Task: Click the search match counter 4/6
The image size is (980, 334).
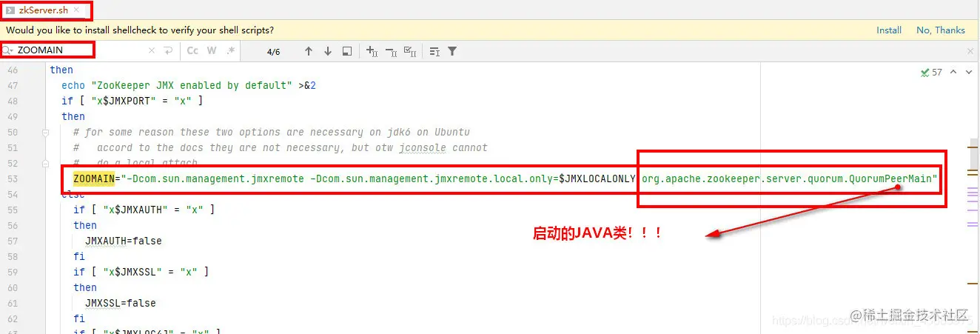Action: 273,51
